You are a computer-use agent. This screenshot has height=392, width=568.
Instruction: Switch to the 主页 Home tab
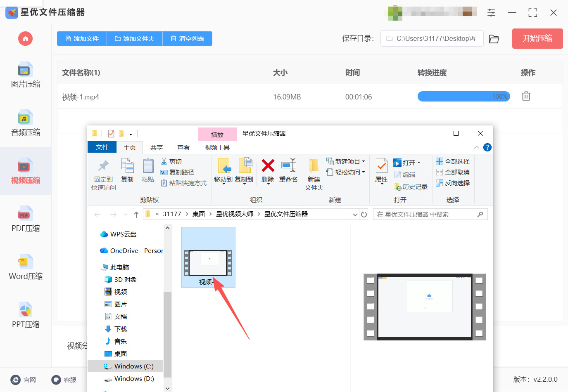point(130,147)
